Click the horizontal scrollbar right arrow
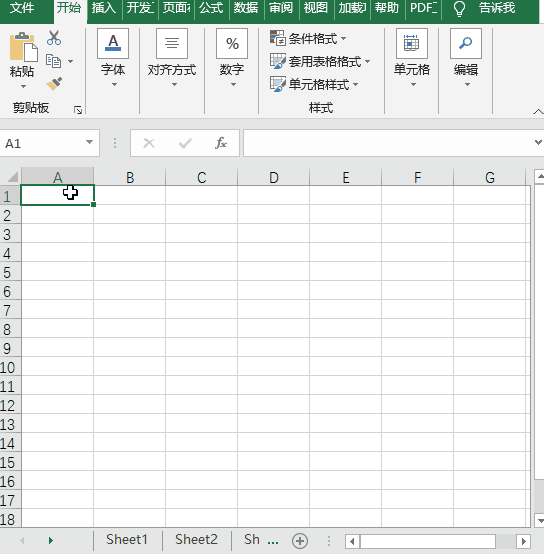 [524, 541]
